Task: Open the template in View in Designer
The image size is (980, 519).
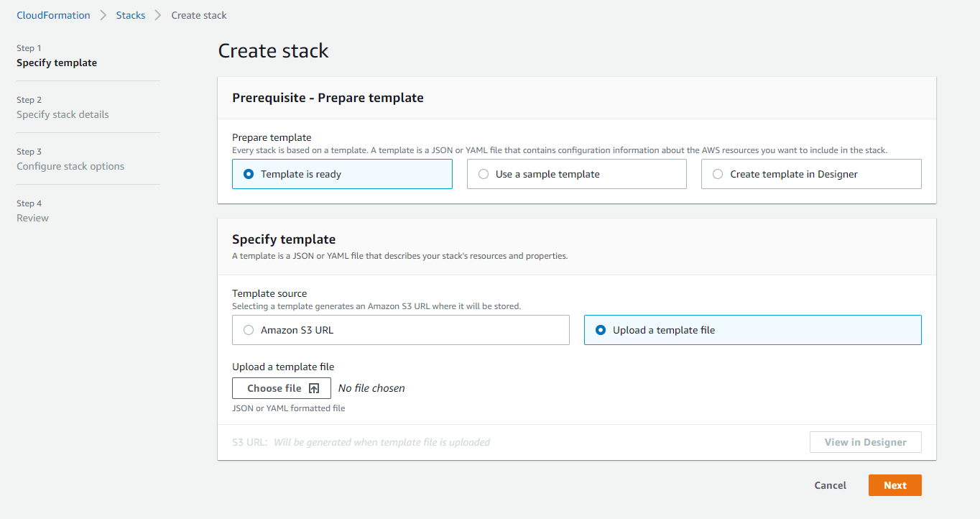Action: pyautogui.click(x=865, y=441)
